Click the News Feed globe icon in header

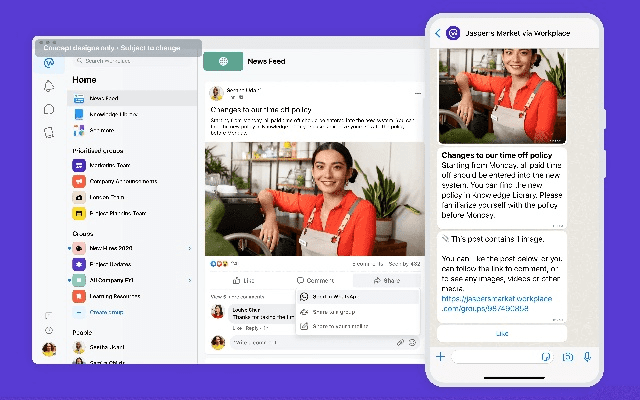pyautogui.click(x=223, y=62)
